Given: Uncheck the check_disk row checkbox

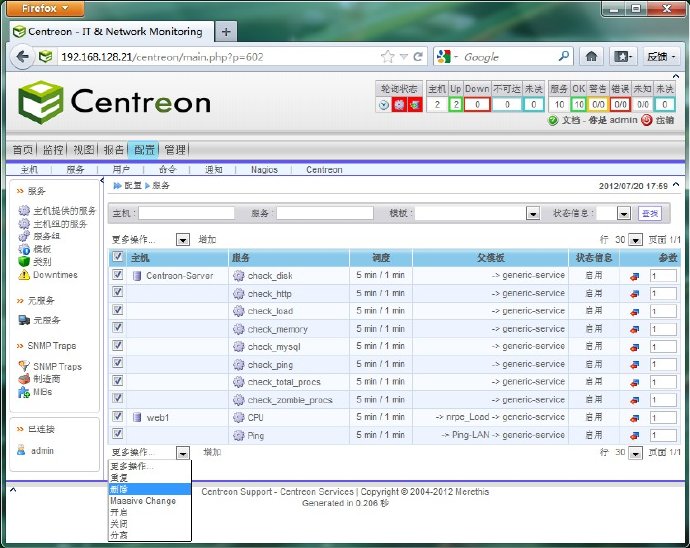Looking at the screenshot, I should pos(117,275).
